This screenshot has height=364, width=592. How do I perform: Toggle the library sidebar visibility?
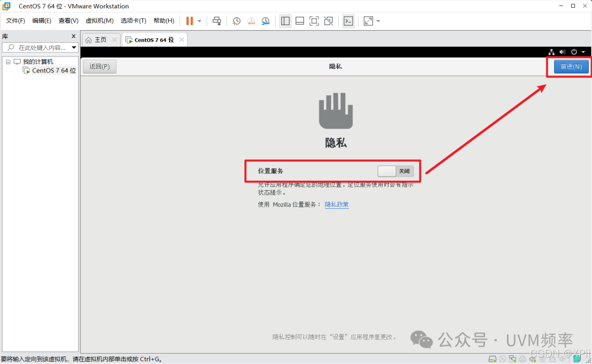pyautogui.click(x=285, y=20)
